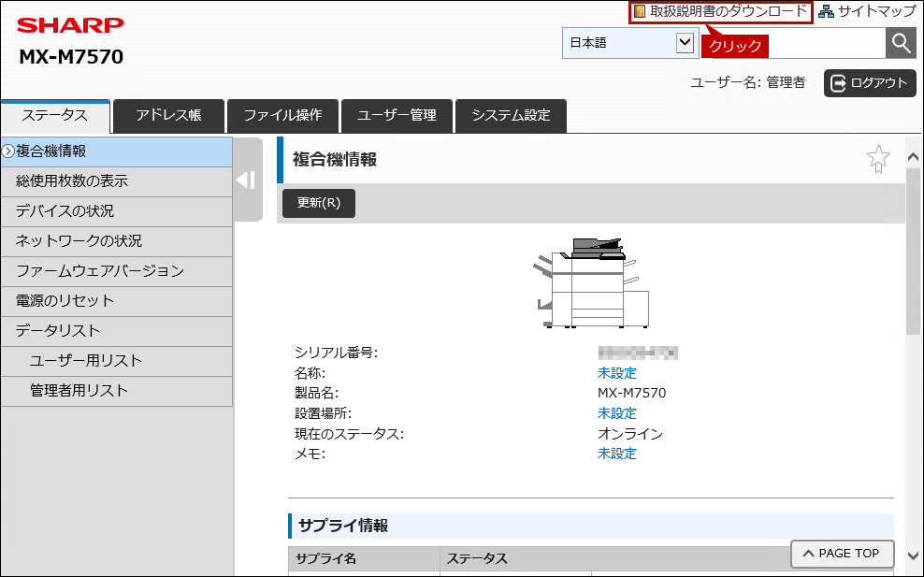
Task: Open the 日本語 language dropdown
Action: click(630, 43)
